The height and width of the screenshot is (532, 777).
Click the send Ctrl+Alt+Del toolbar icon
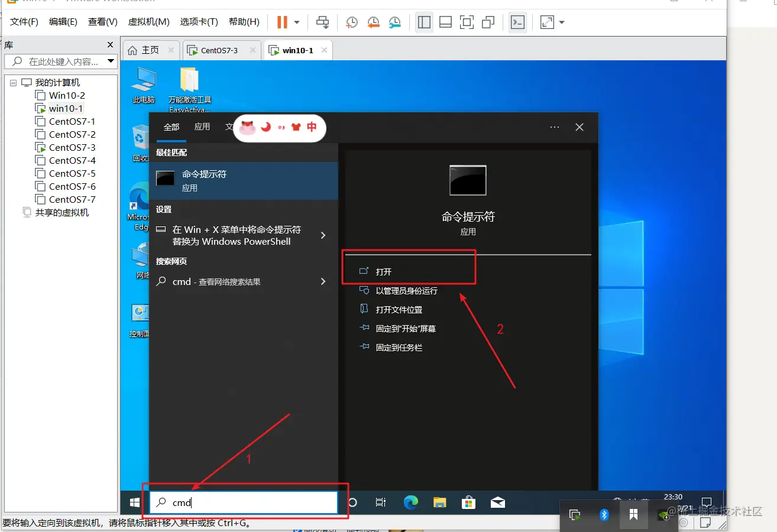coord(323,22)
